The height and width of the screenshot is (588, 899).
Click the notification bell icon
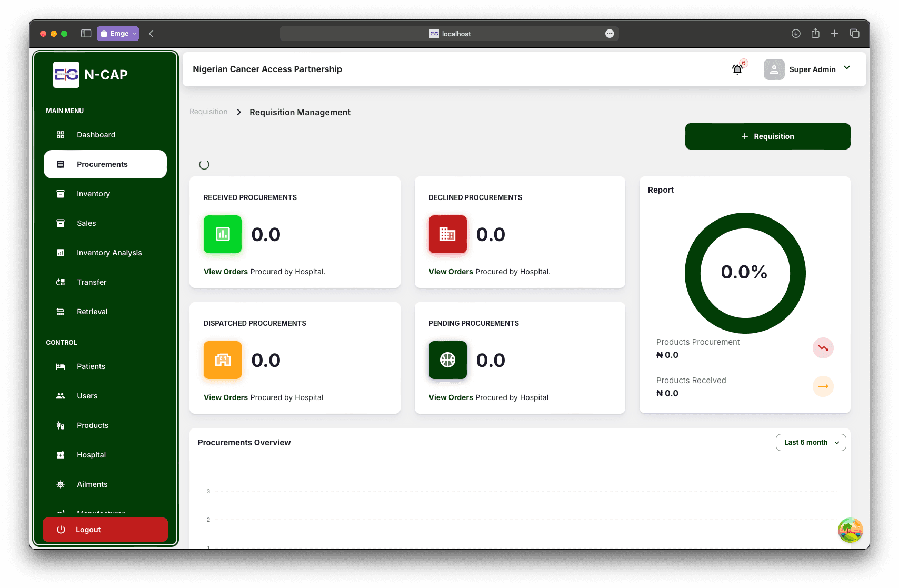click(x=737, y=69)
